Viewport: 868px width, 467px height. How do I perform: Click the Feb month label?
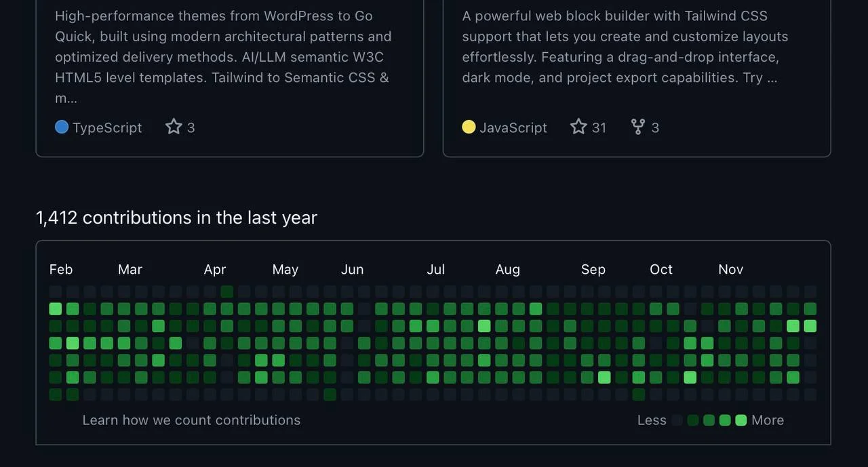pyautogui.click(x=61, y=270)
